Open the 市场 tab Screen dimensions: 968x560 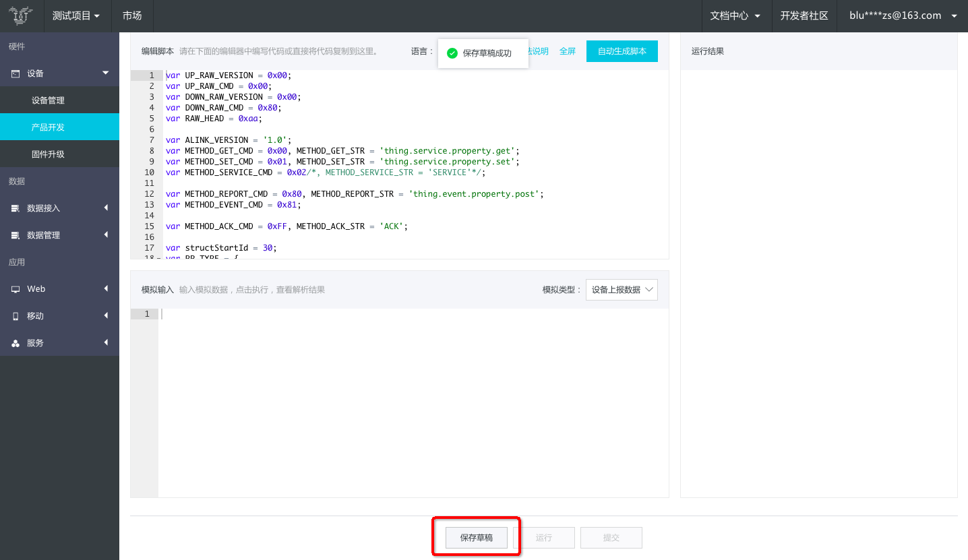pos(132,15)
